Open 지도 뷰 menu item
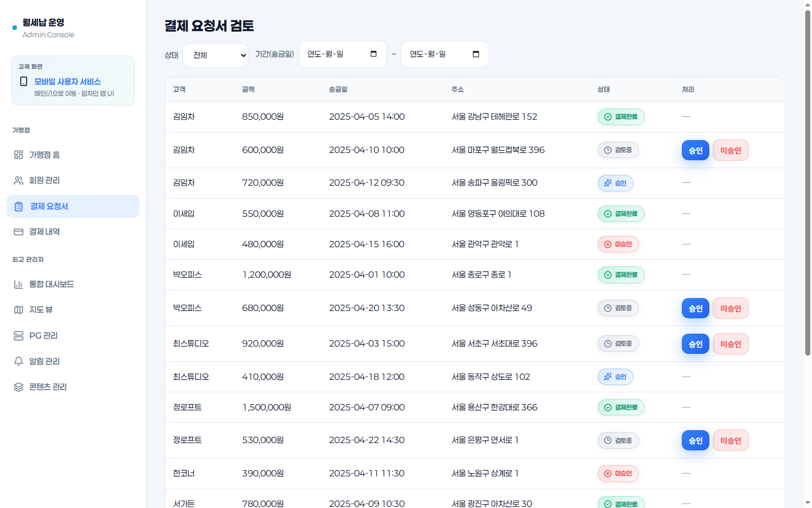This screenshot has width=812, height=508. point(73,310)
